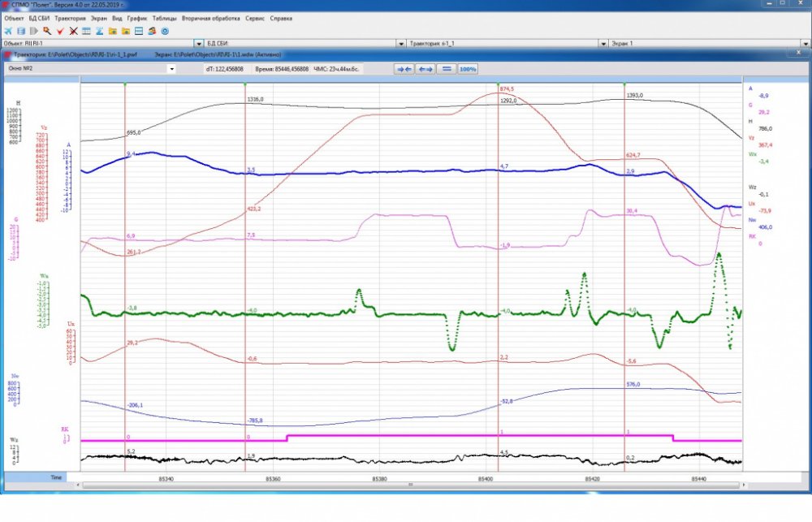Click the red checkmark toolbar icon
This screenshot has height=522, width=812.
pyautogui.click(x=60, y=31)
